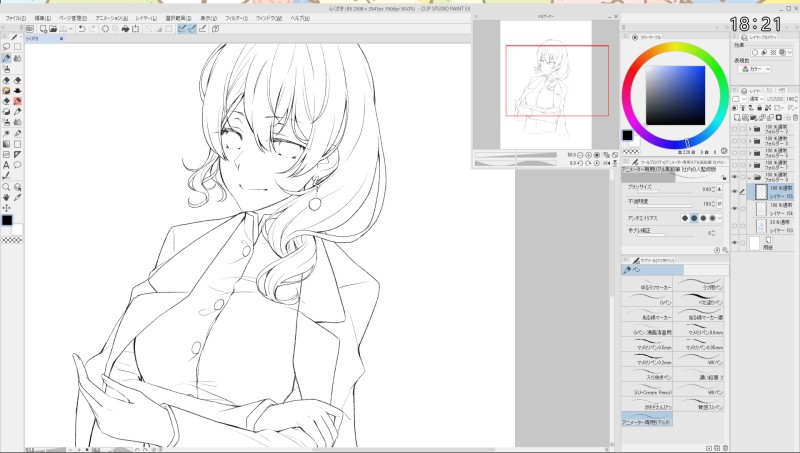Open the save options dropdown arrow

70,29
